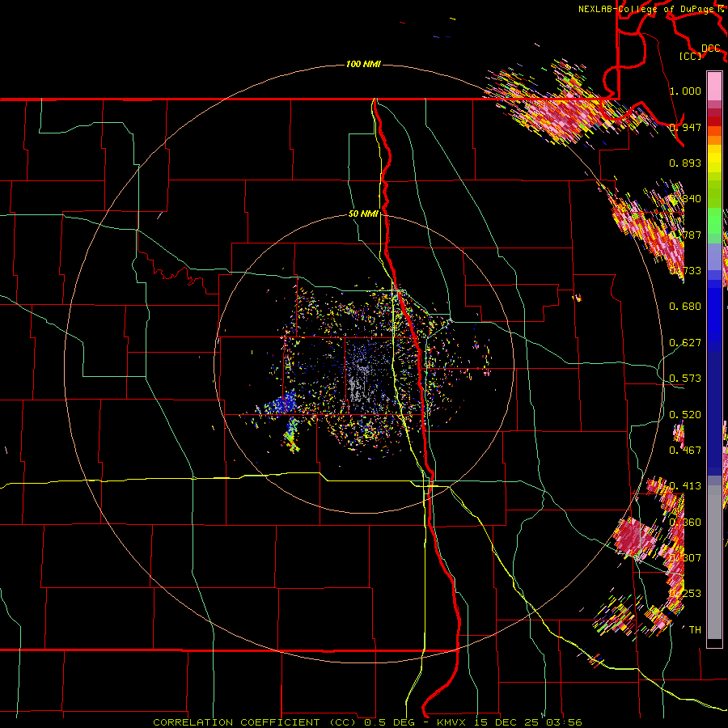Click the "NEXLAB-College of DuPage" header text
This screenshot has width=728, height=728.
645,9
